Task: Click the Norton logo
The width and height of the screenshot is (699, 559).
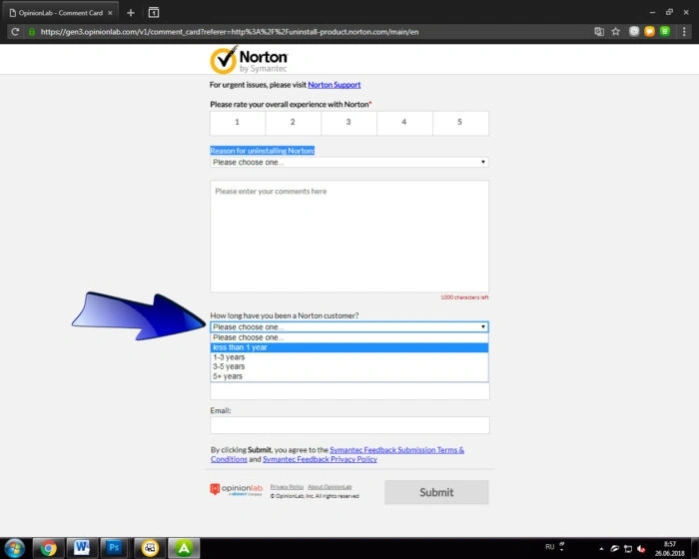Action: (x=249, y=60)
